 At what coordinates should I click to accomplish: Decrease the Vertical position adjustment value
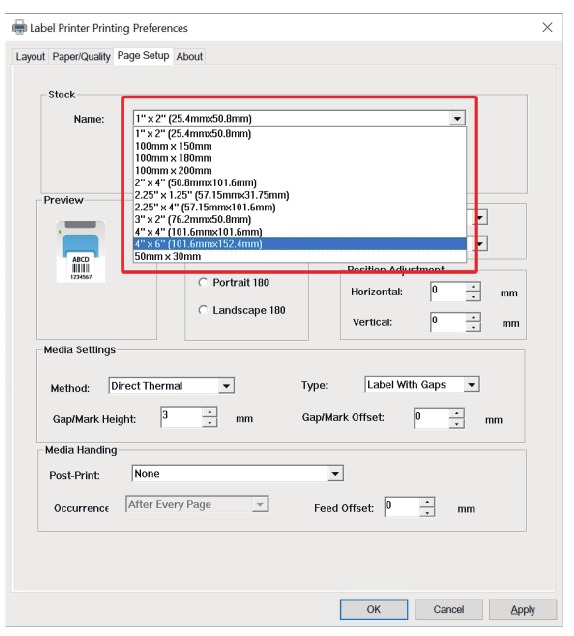point(473,327)
